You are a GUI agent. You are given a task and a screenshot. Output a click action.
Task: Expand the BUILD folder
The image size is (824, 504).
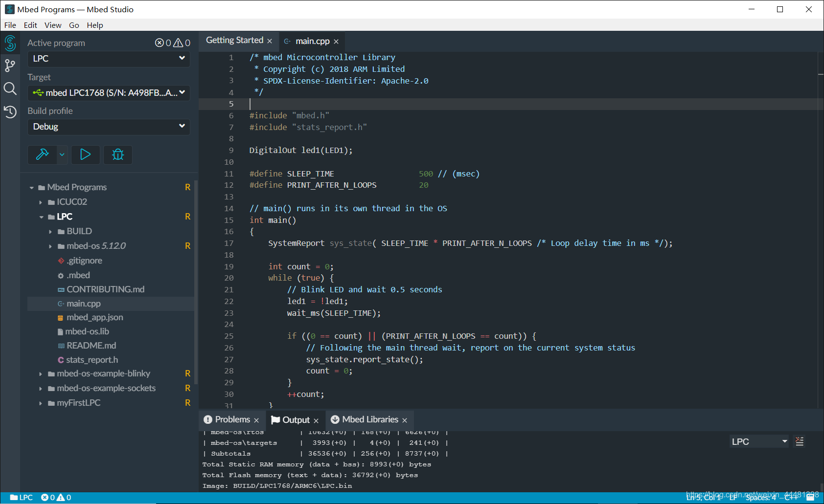coord(50,232)
